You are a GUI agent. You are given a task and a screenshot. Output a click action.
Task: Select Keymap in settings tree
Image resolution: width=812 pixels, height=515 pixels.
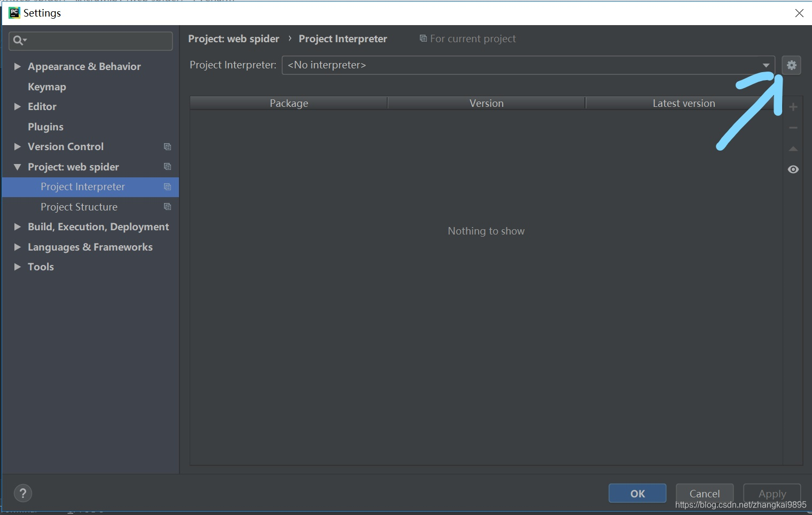point(47,87)
